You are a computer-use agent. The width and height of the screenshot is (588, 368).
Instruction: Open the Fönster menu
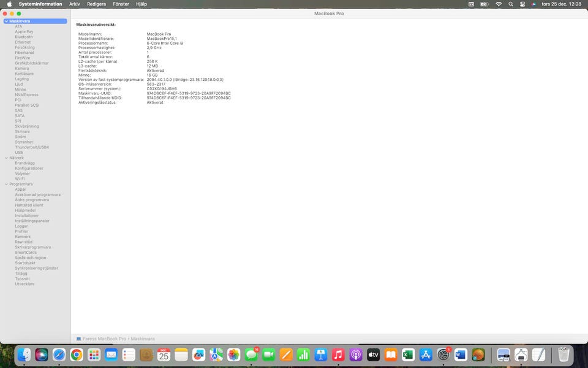pyautogui.click(x=121, y=4)
